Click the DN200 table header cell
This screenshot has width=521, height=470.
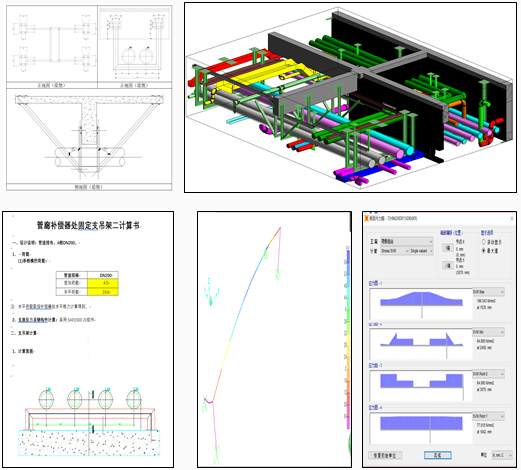point(103,275)
